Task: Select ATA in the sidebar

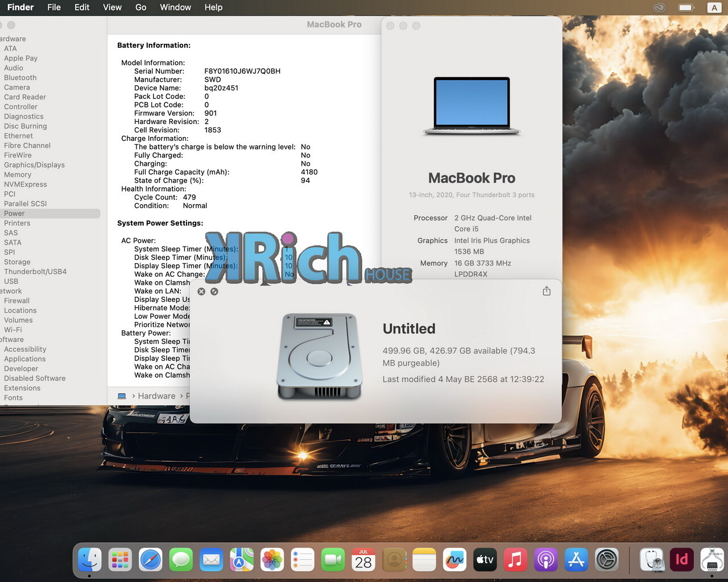Action: (x=10, y=49)
